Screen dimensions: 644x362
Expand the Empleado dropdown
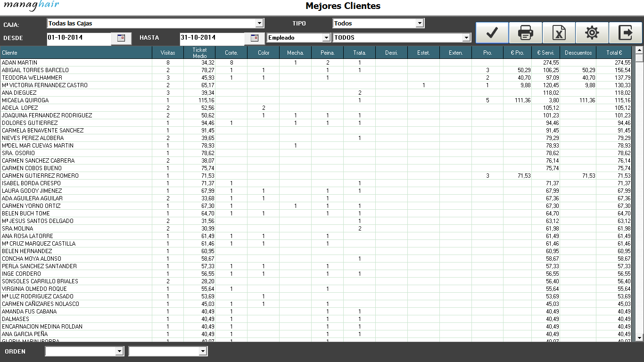pos(326,38)
